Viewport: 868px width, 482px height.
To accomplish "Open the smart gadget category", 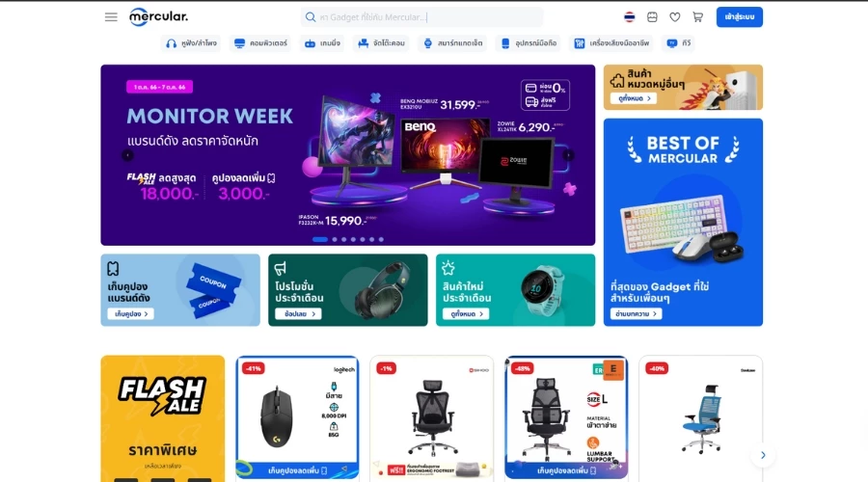I will click(x=453, y=43).
